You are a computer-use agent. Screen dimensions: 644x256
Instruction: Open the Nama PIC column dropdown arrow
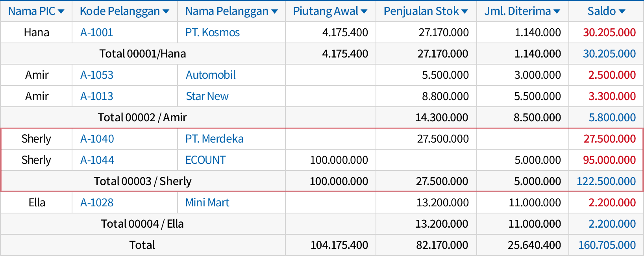pyautogui.click(x=61, y=12)
